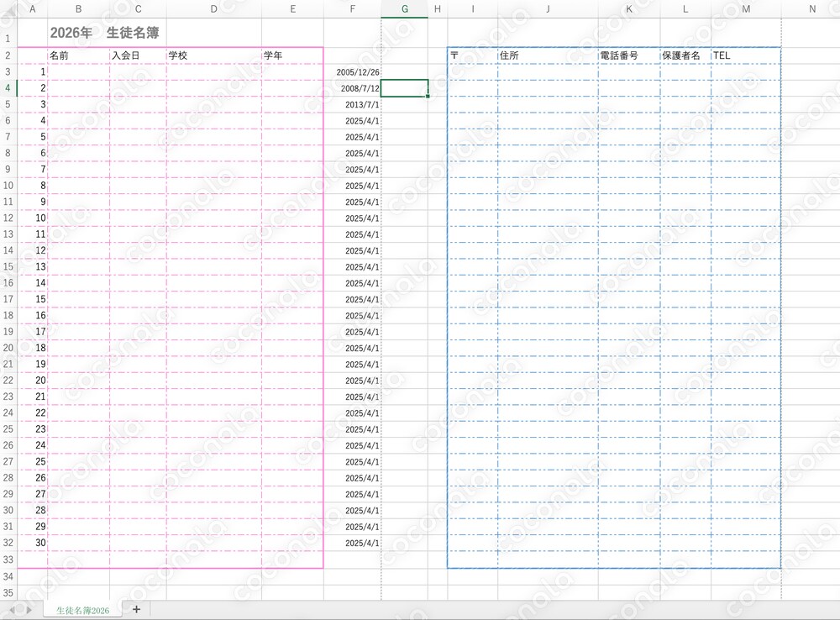Select the 入会日 header cell
The image size is (840, 620).
[139, 55]
